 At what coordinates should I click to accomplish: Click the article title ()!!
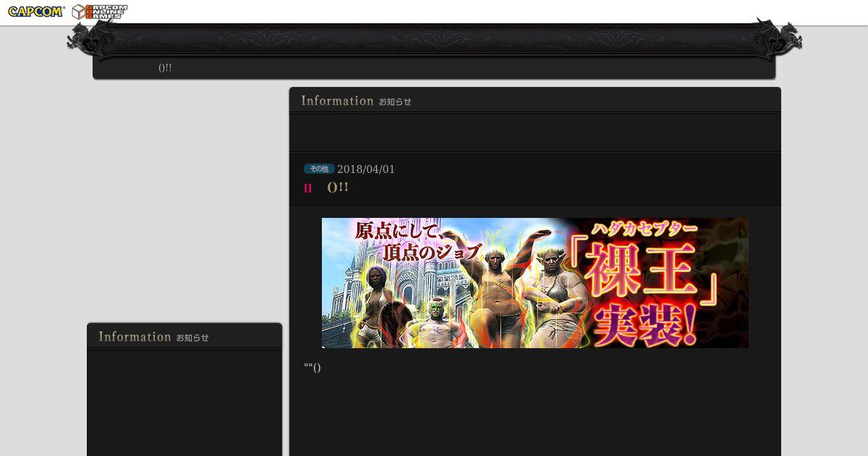[x=338, y=187]
